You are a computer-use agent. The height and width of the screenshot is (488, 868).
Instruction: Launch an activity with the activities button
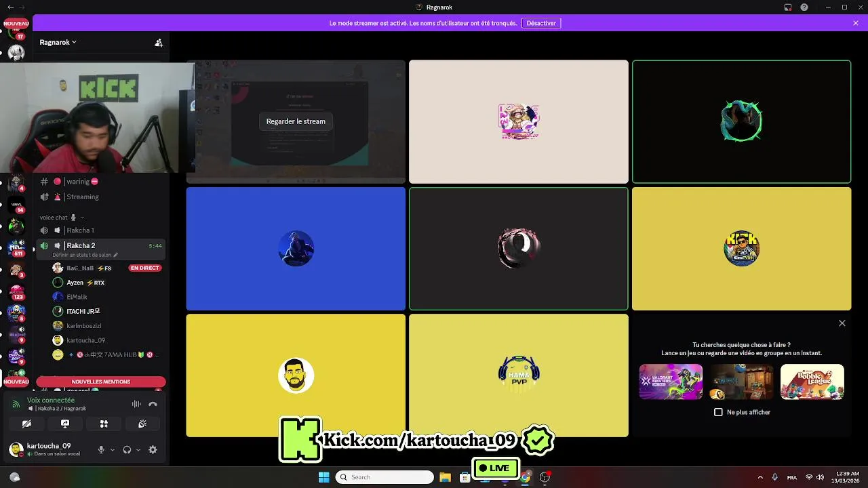pyautogui.click(x=104, y=424)
